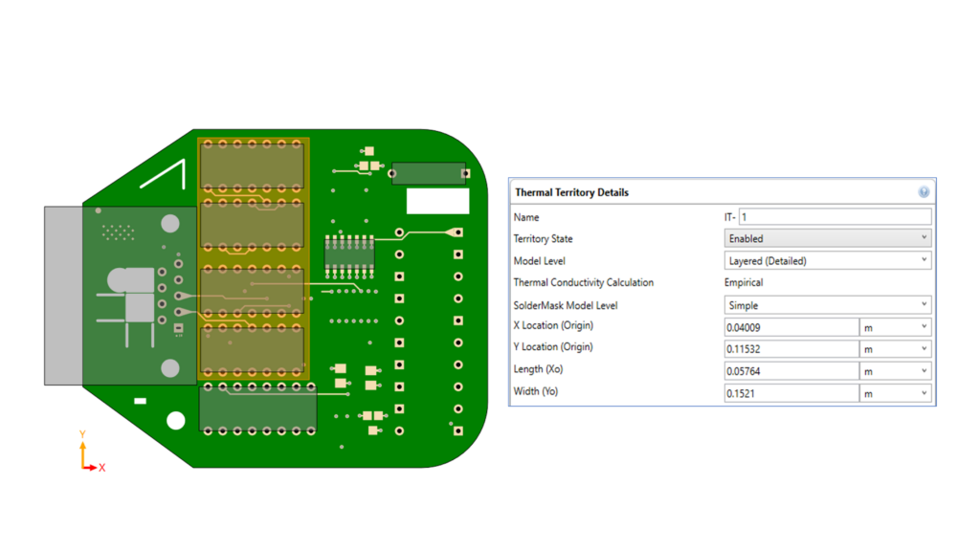Open the Width (Yo) unit dropdown

pyautogui.click(x=895, y=393)
